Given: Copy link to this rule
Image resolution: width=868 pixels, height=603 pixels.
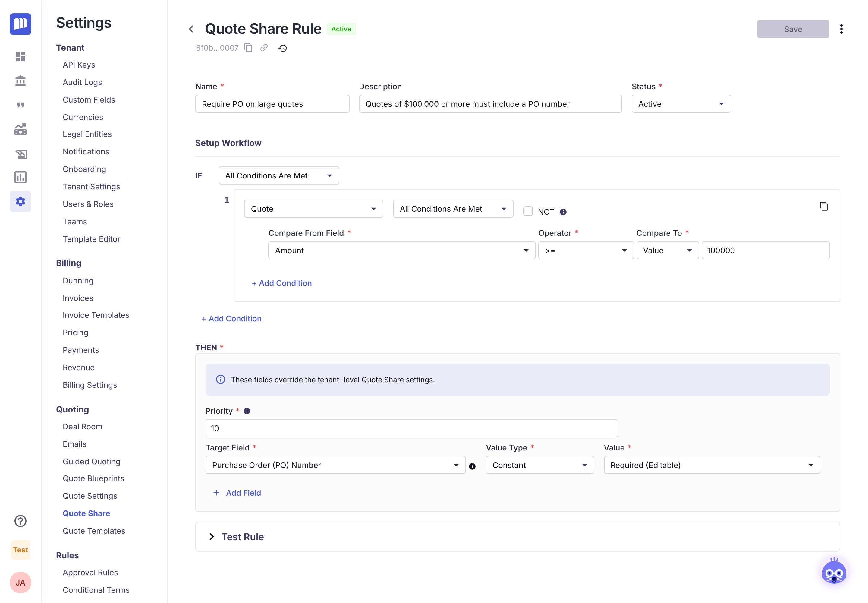Looking at the screenshot, I should point(264,48).
